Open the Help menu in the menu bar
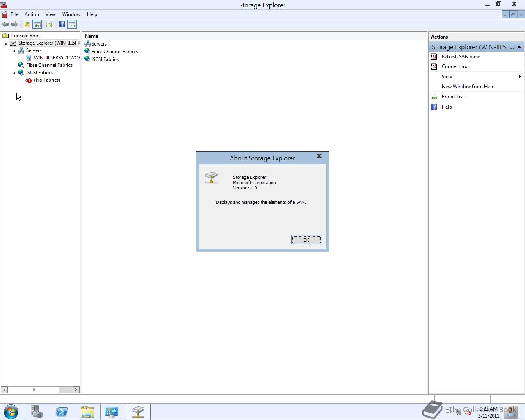Viewport: 525px width, 420px height. (x=92, y=14)
